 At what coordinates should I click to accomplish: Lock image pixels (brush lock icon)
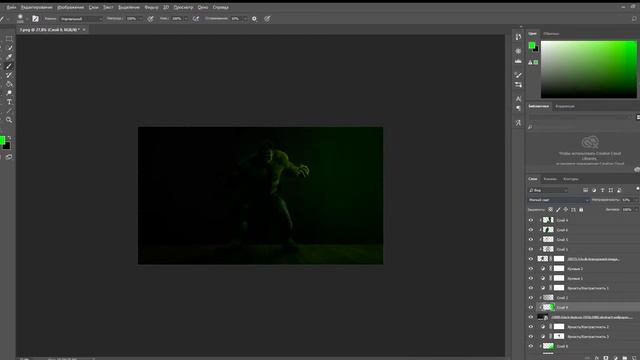pyautogui.click(x=558, y=210)
